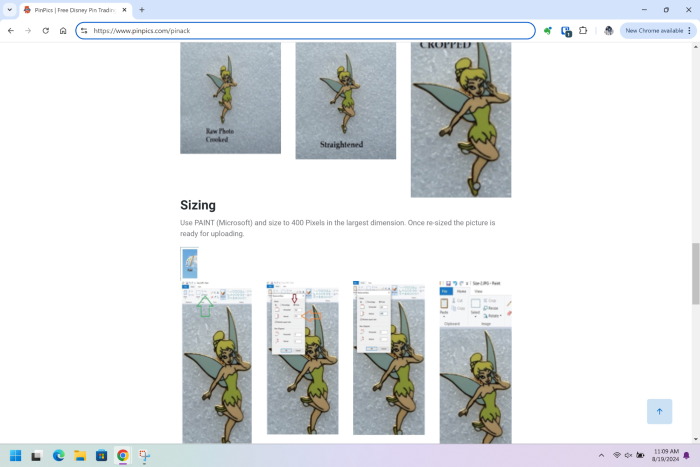The image size is (700, 467).
Task: Go back to the previous page
Action: click(x=11, y=31)
